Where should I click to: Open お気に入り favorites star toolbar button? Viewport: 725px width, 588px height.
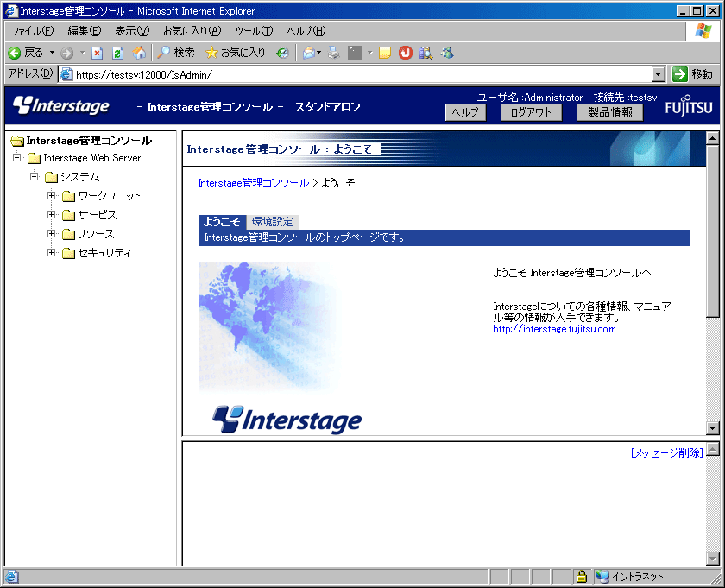point(236,53)
